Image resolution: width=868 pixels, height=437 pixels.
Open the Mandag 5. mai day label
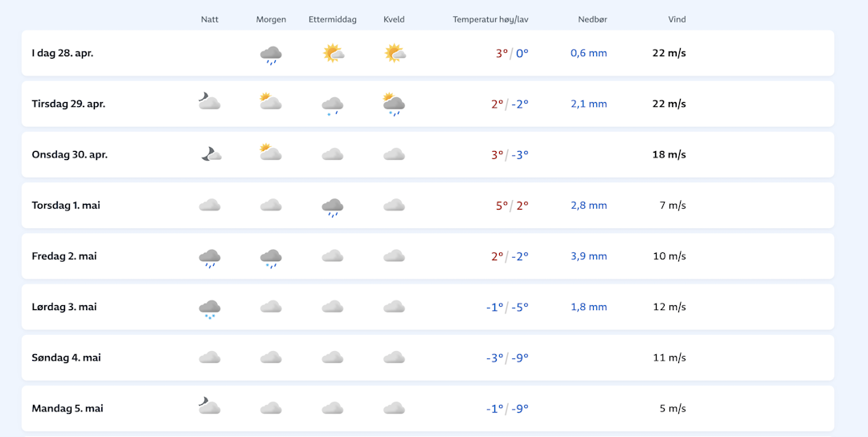(x=68, y=408)
